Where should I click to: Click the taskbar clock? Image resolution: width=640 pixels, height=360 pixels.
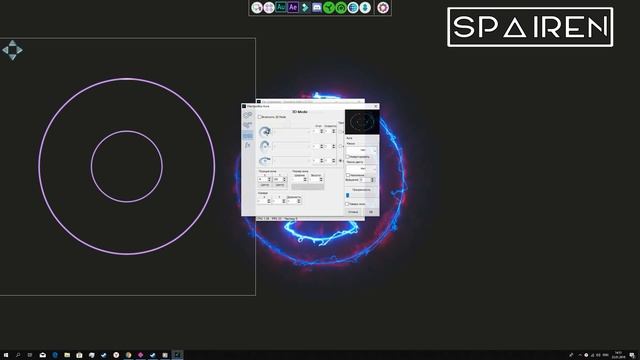pos(618,355)
